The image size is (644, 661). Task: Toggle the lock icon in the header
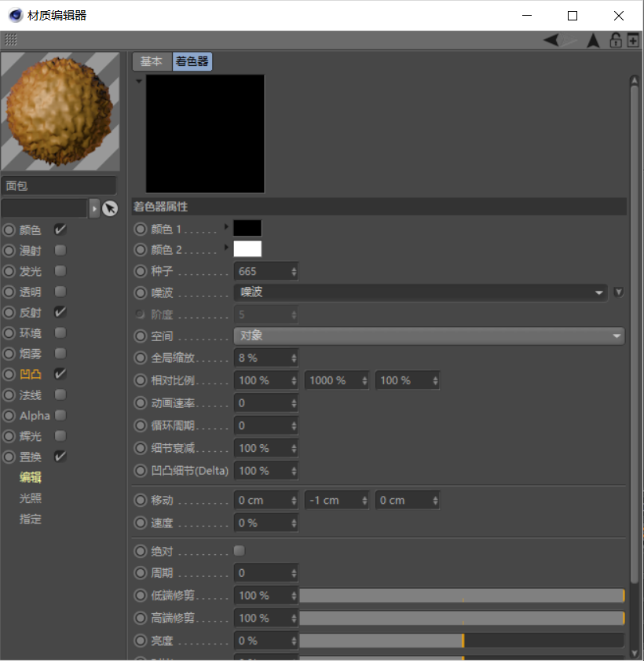pyautogui.click(x=616, y=40)
